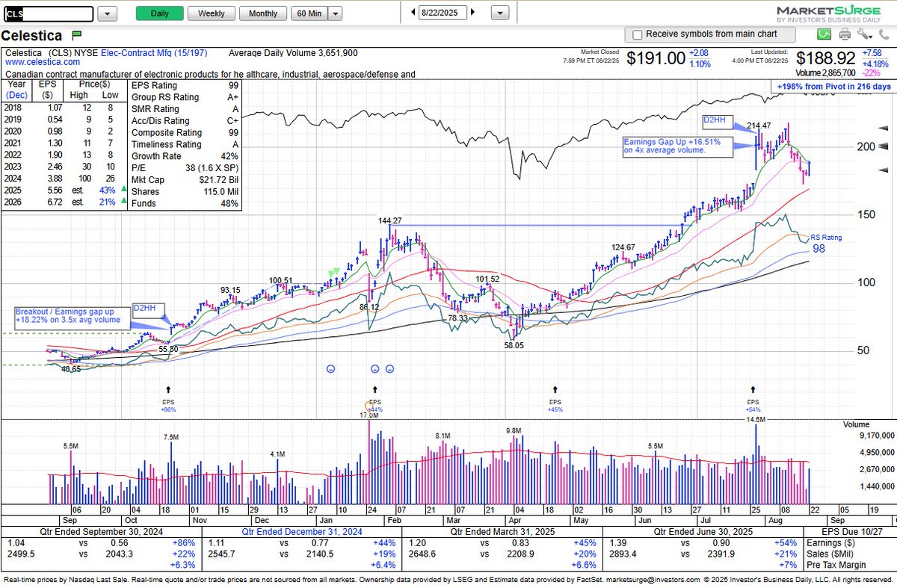897x588 pixels.
Task: Switch the chart to Weekly
Action: coord(212,13)
